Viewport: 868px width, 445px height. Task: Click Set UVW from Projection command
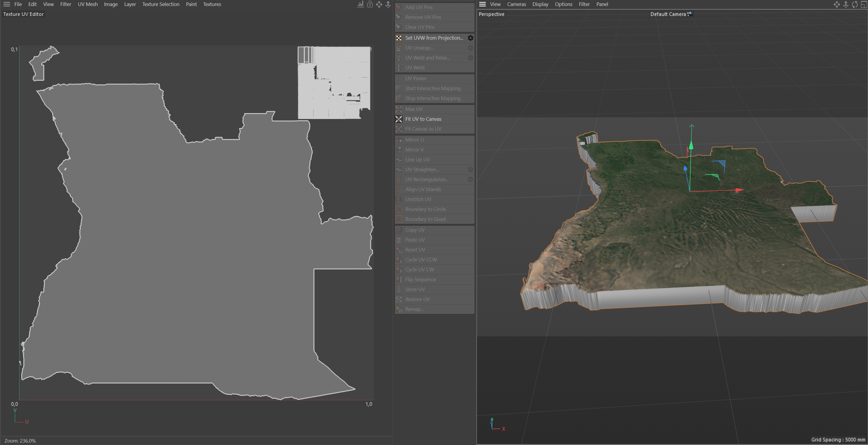pos(434,38)
